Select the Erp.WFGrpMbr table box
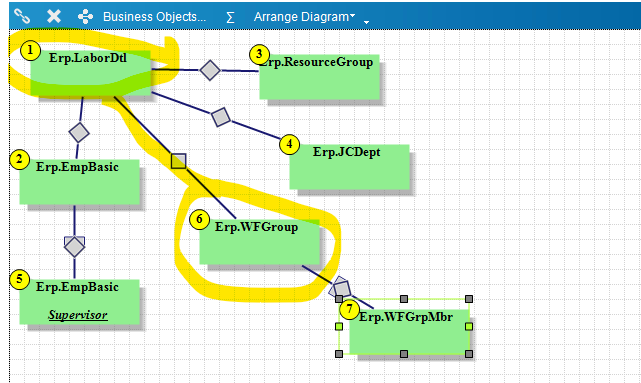 click(x=409, y=332)
